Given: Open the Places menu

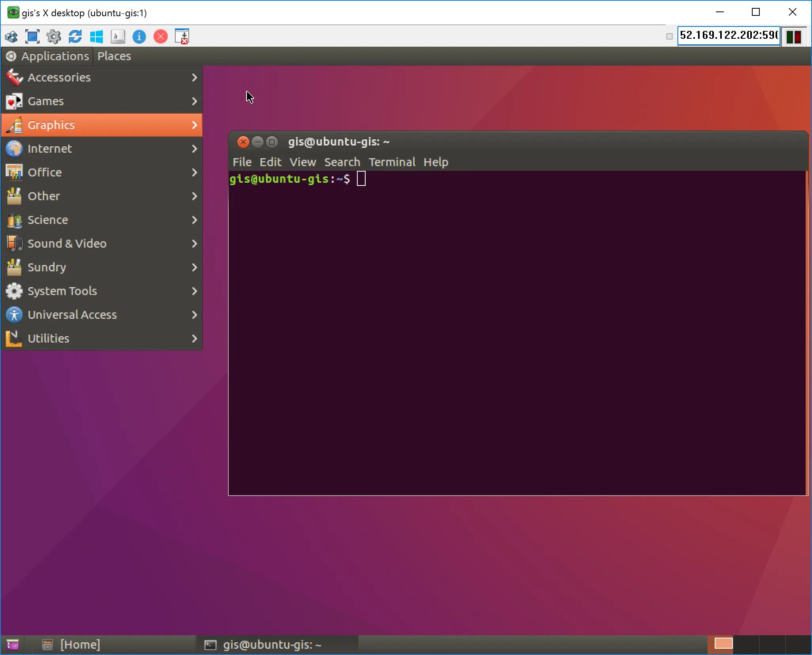Looking at the screenshot, I should click(x=114, y=56).
